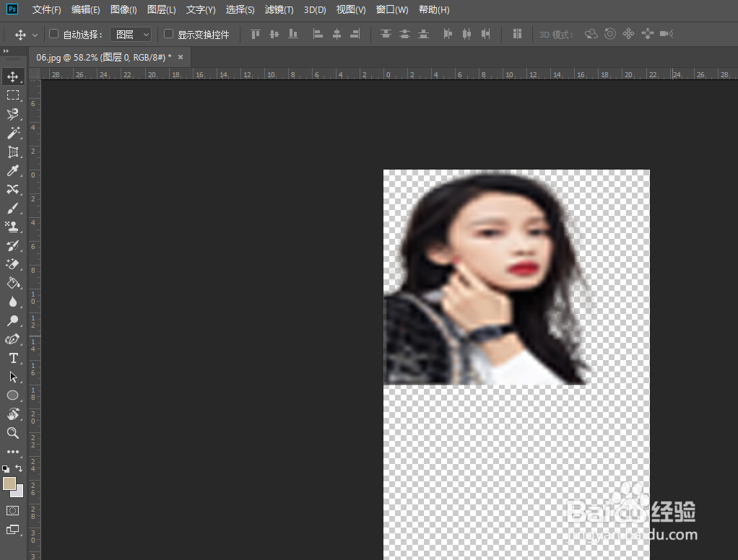Open the Edit Toolbar ellipsis
The width and height of the screenshot is (738, 560).
[x=13, y=452]
